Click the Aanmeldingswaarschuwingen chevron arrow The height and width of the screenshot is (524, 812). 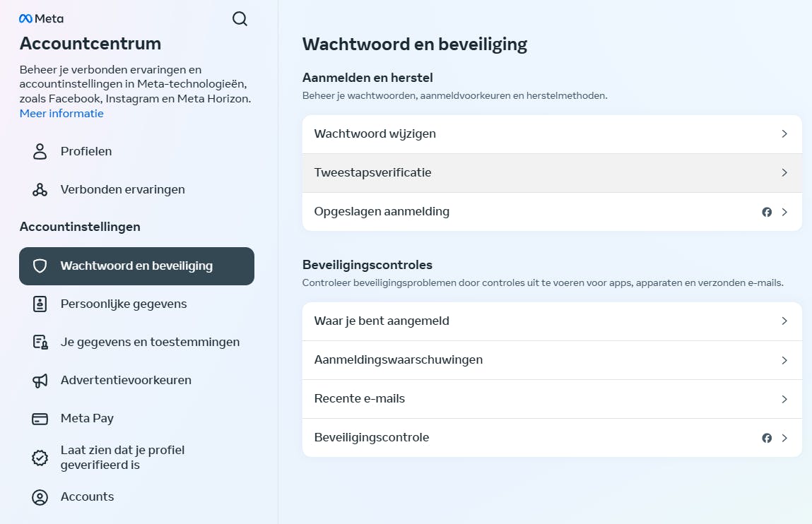coord(784,360)
